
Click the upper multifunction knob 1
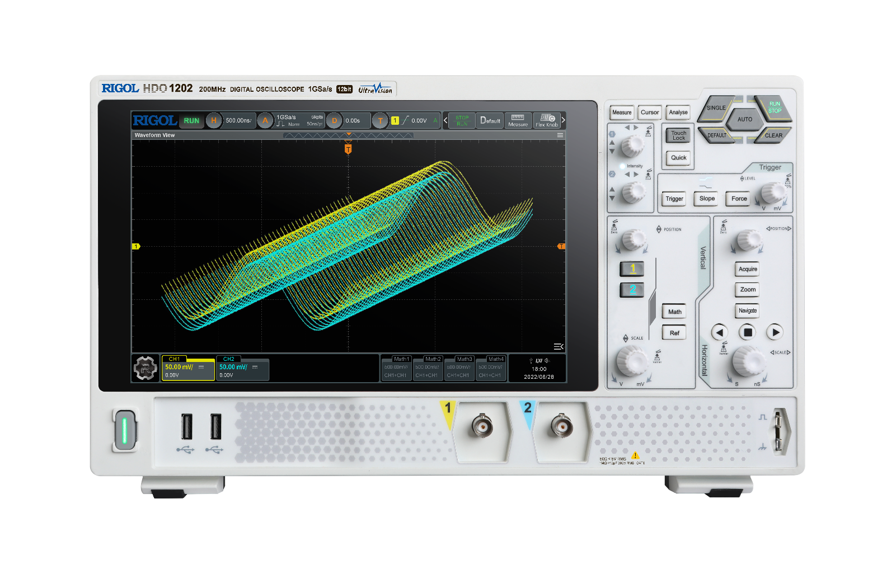pos(633,146)
